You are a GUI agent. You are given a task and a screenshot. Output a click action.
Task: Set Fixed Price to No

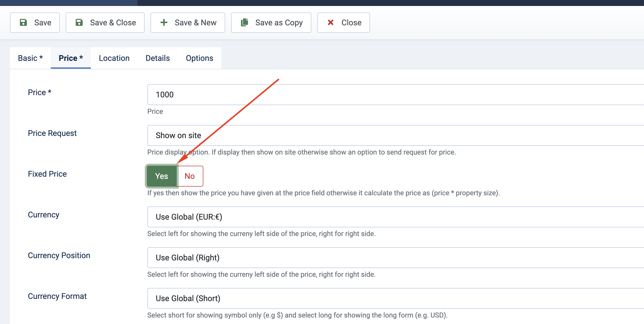190,176
